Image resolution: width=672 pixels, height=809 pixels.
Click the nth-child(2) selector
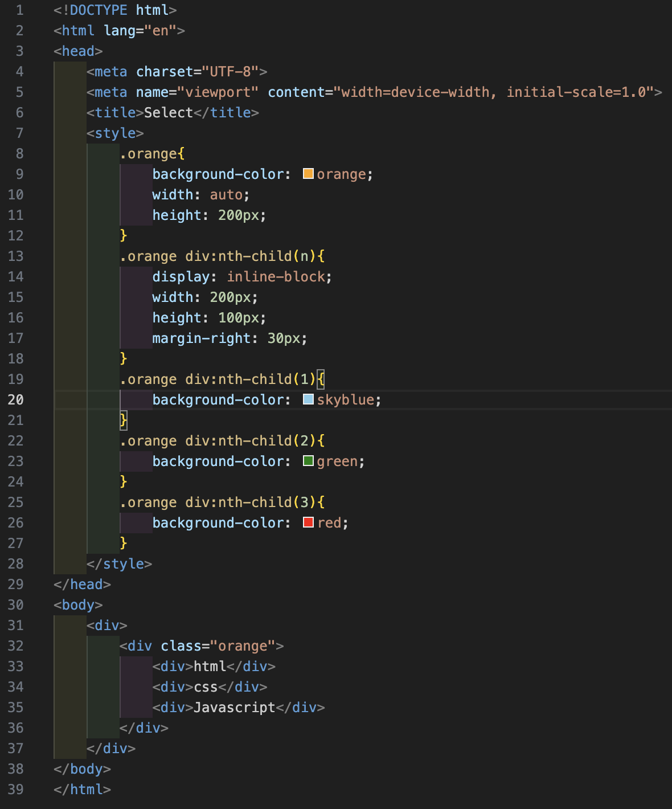coord(218,441)
